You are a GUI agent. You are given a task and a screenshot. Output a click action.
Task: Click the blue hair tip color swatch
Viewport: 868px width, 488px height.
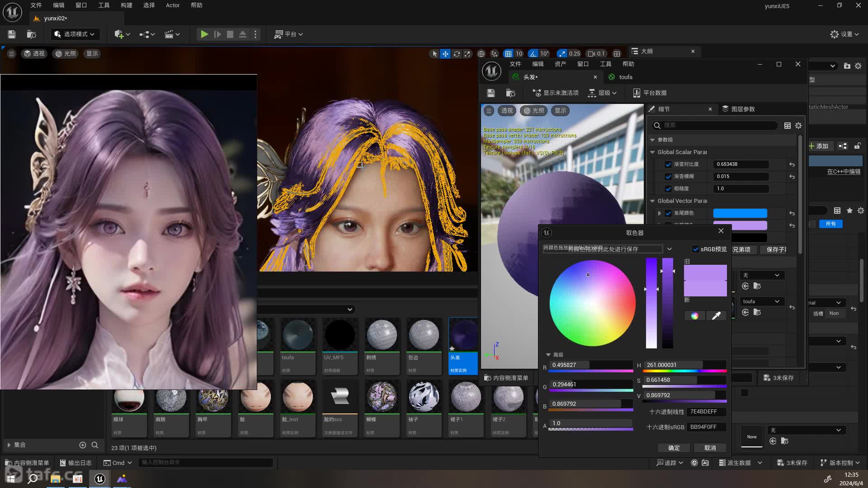click(740, 213)
